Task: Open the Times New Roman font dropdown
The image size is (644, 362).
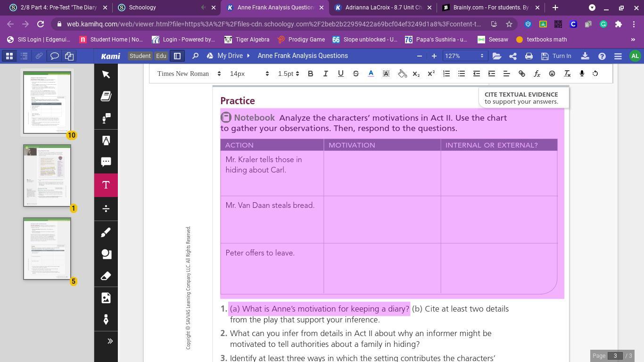Action: click(189, 74)
